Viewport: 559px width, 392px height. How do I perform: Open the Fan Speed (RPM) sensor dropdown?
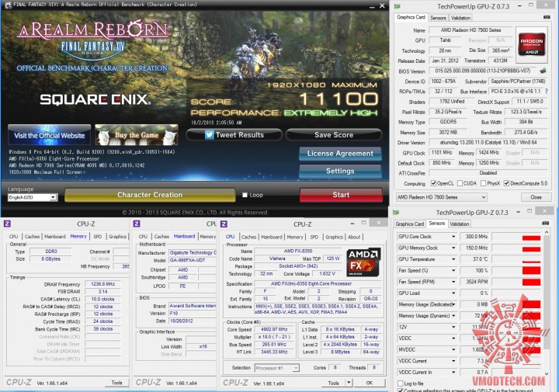[x=453, y=282]
